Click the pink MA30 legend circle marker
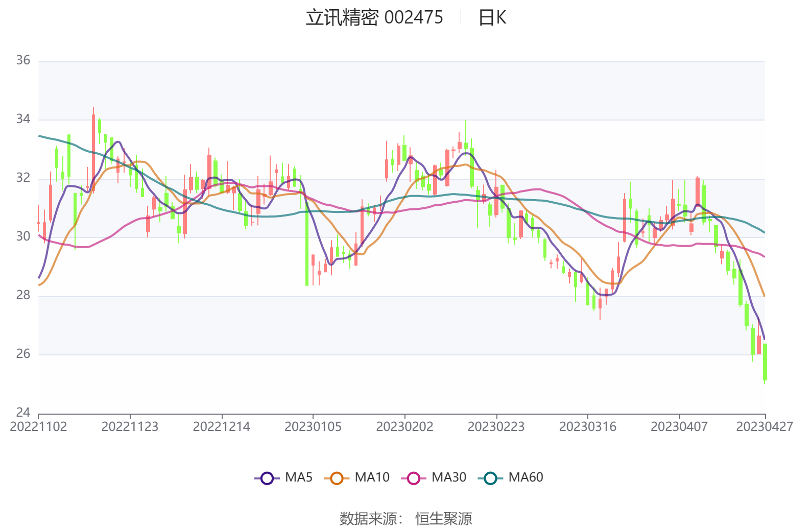The width and height of the screenshot is (812, 528). coord(414,478)
